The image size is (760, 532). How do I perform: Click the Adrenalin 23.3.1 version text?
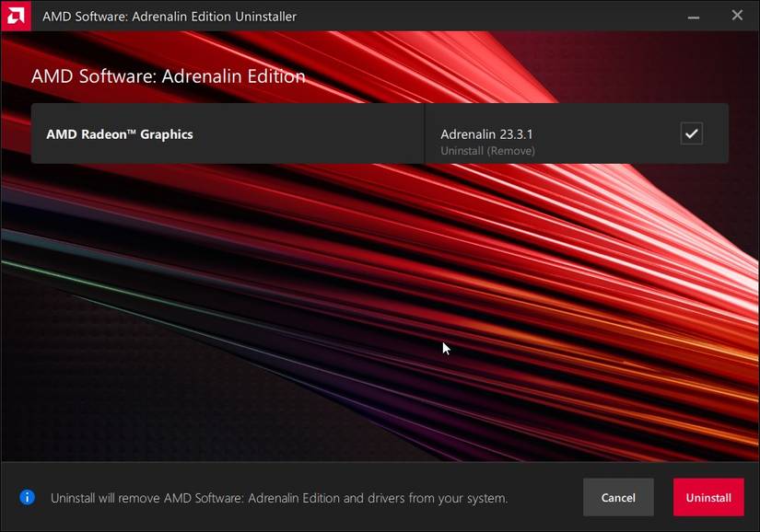click(485, 133)
